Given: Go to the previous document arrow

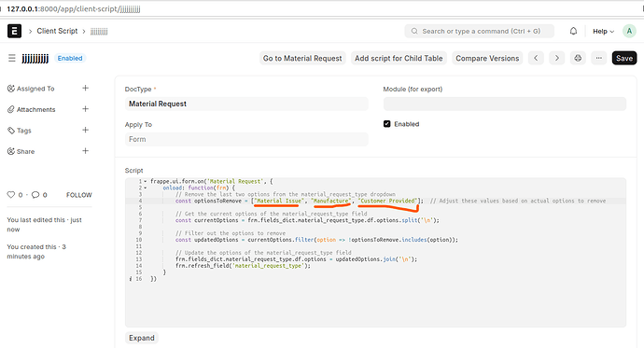Looking at the screenshot, I should 536,58.
